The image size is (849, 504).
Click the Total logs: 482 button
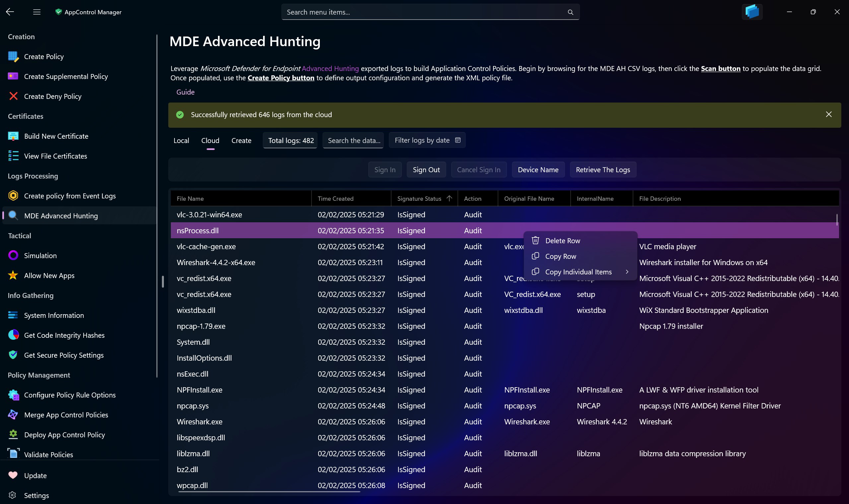pos(291,140)
